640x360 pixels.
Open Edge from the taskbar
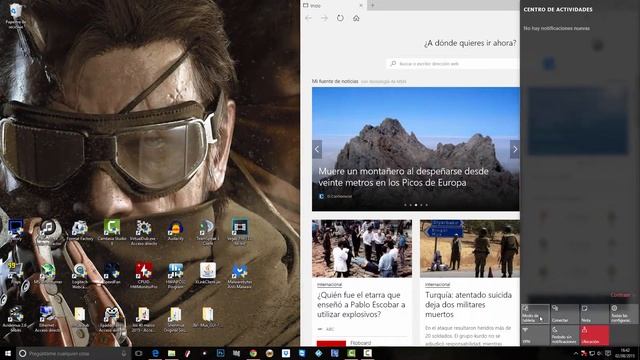155,353
